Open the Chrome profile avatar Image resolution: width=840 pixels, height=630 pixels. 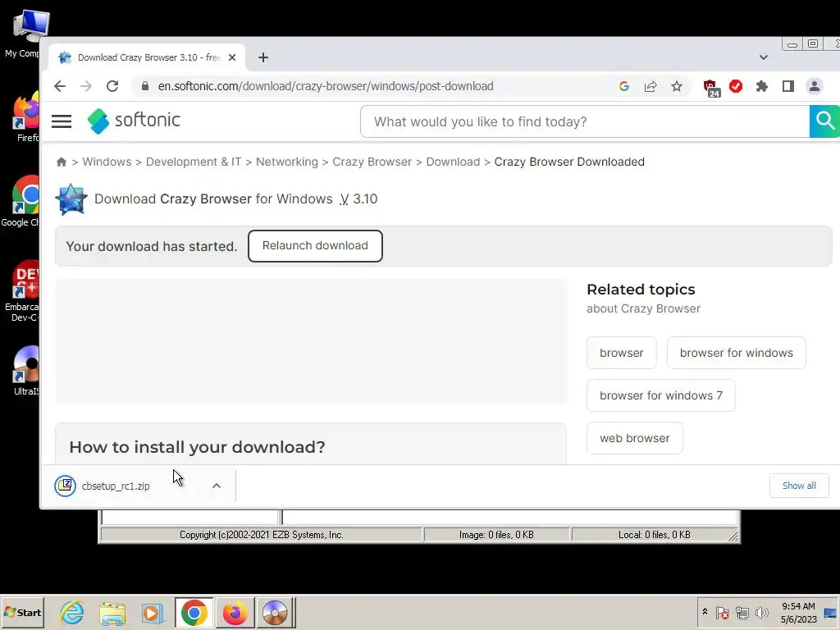(815, 86)
